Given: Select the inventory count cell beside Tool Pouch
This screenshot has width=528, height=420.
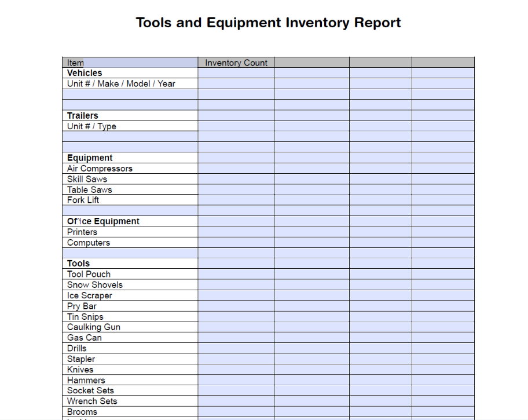Looking at the screenshot, I should (x=235, y=273).
